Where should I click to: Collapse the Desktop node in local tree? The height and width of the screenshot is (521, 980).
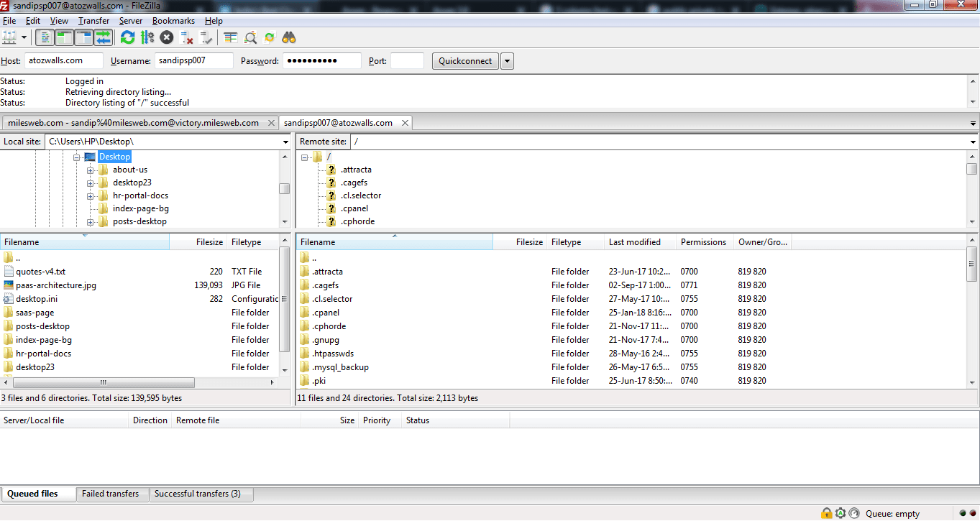point(78,157)
